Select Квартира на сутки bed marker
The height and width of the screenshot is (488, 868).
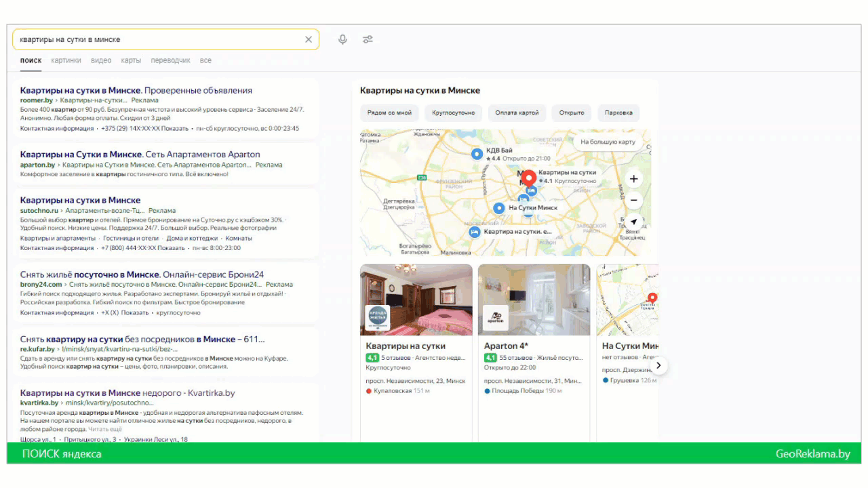coord(475,232)
